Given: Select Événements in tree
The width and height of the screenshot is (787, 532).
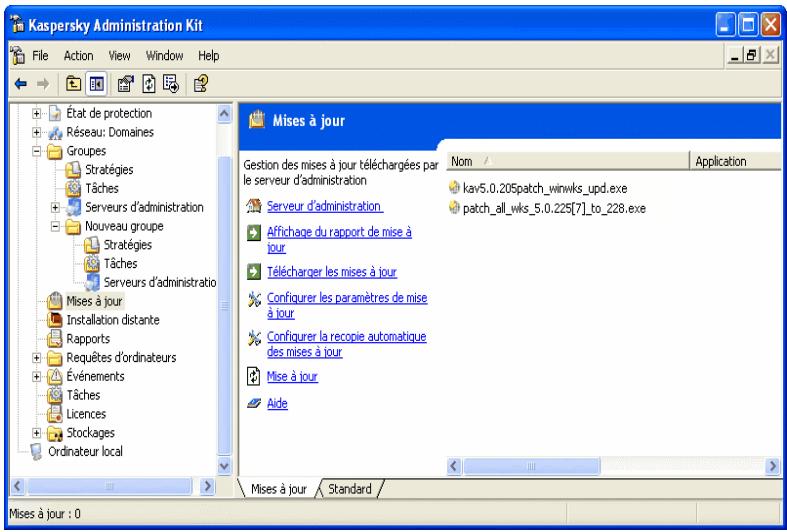Looking at the screenshot, I should click(95, 376).
